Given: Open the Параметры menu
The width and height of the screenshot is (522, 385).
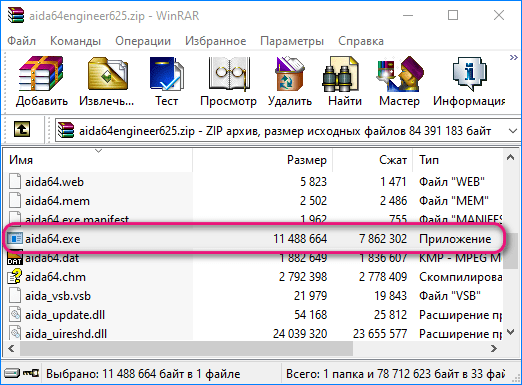Looking at the screenshot, I should click(292, 41).
